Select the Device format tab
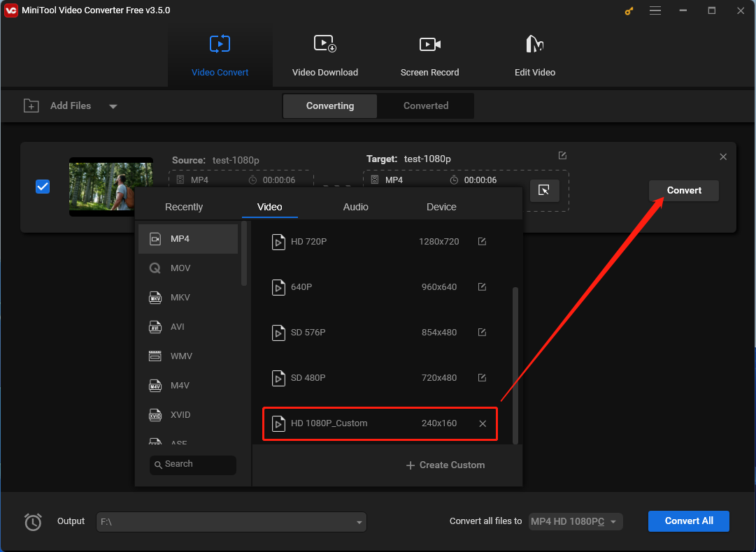 (441, 207)
